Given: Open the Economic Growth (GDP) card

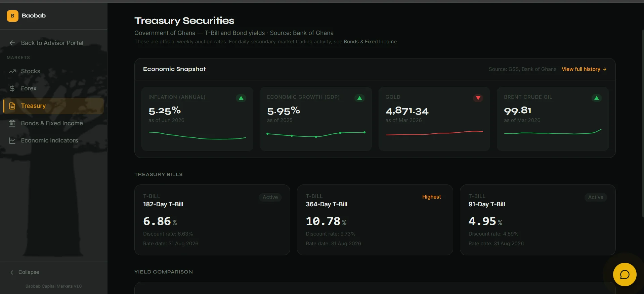Looking at the screenshot, I should click(316, 119).
